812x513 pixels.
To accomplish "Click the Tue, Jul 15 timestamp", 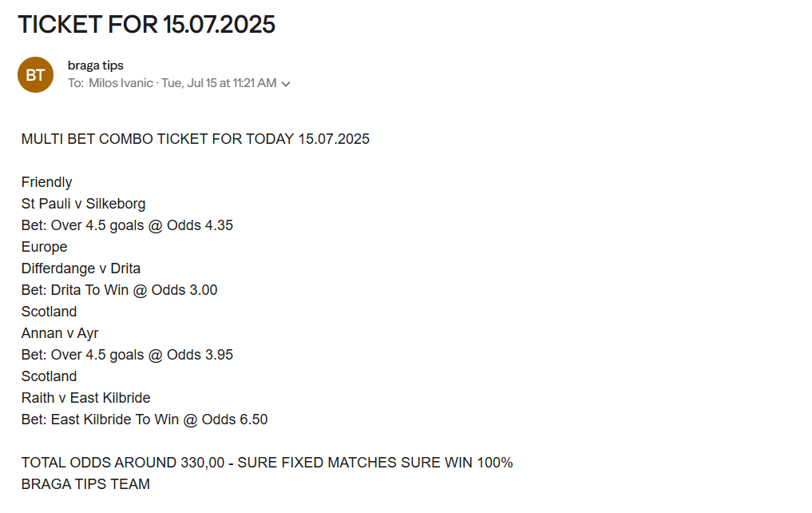I will pyautogui.click(x=219, y=83).
